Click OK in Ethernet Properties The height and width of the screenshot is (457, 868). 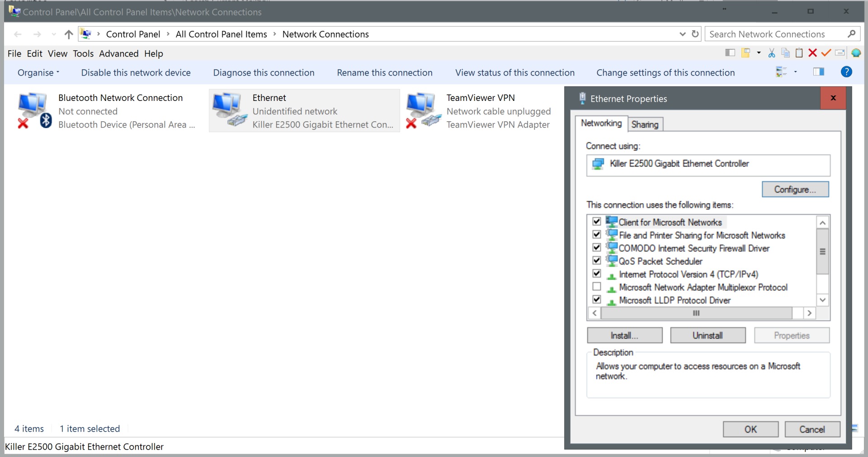point(750,429)
